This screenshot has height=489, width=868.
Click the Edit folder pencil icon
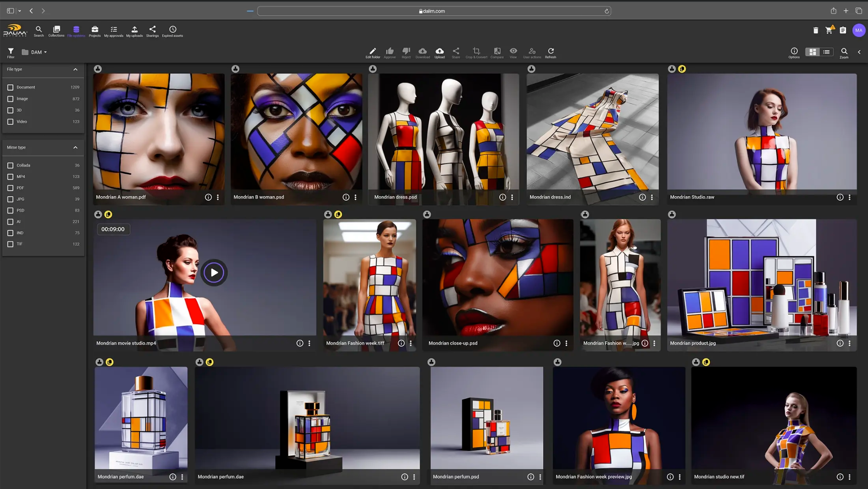point(372,52)
